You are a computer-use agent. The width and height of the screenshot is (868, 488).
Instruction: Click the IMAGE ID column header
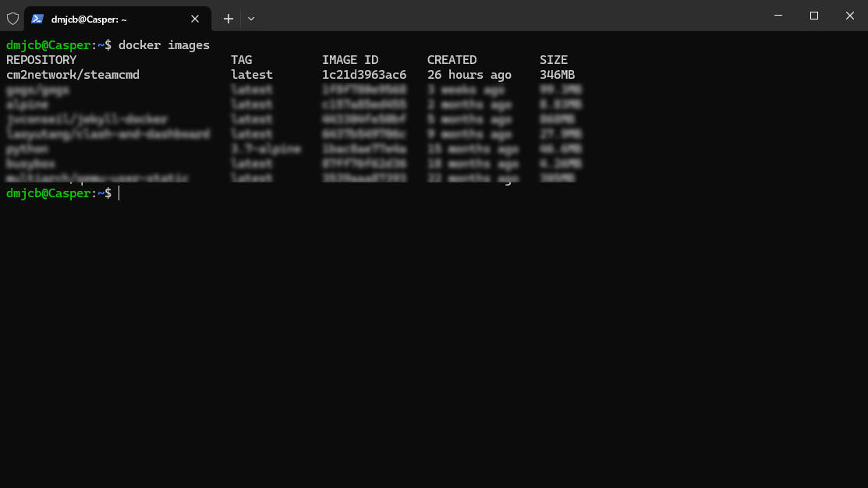pos(350,60)
